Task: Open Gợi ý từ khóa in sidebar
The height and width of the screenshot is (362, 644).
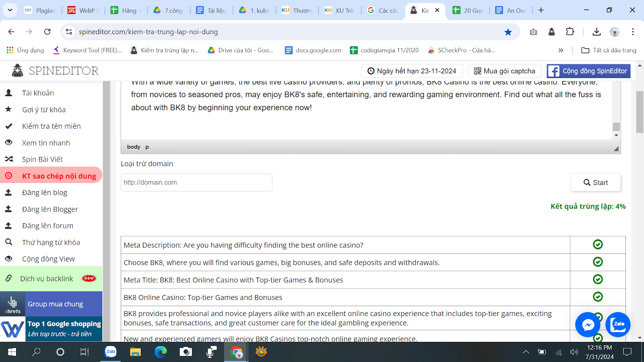Action: pos(43,110)
